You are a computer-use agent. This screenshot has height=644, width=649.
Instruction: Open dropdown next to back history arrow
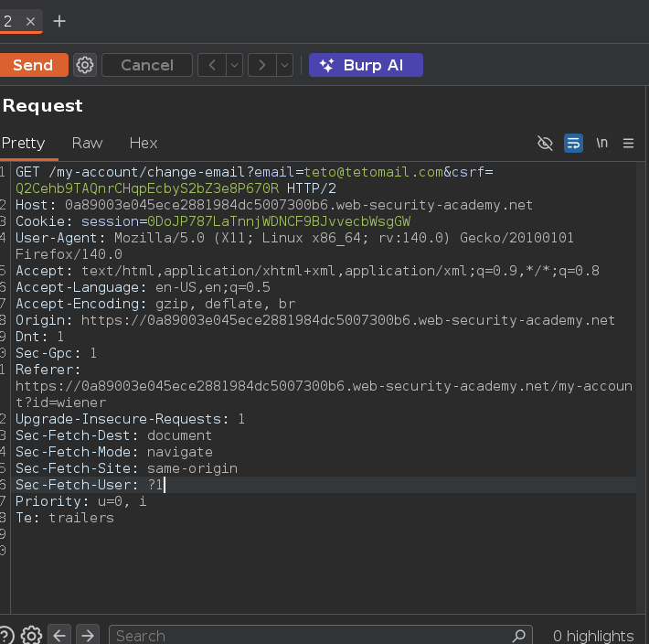(235, 65)
